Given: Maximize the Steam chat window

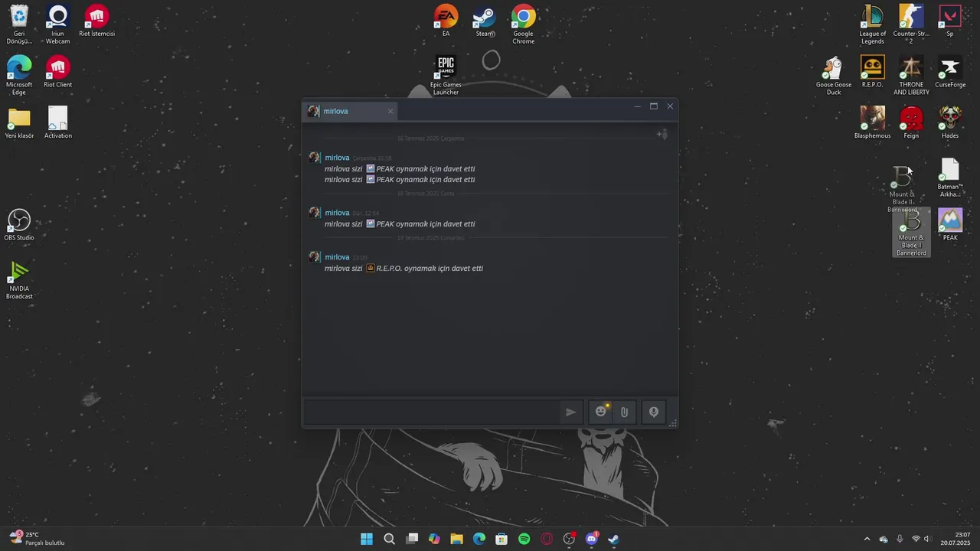Looking at the screenshot, I should tap(654, 106).
